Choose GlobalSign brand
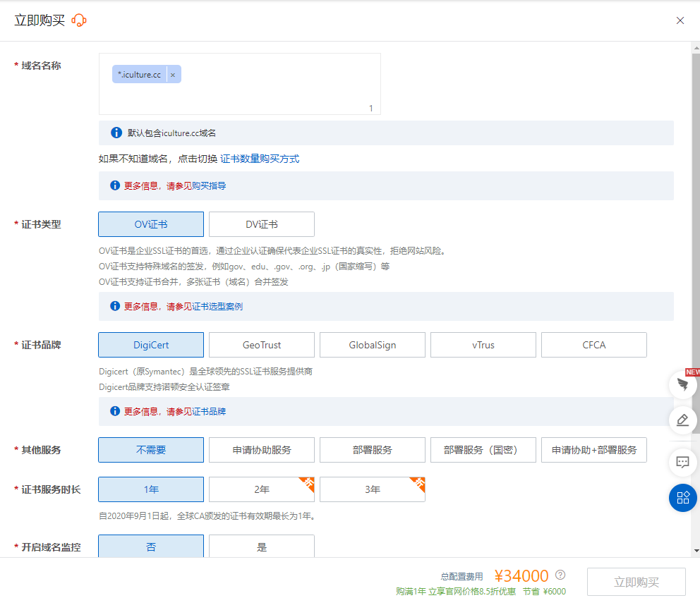700x598 pixels. [x=373, y=345]
